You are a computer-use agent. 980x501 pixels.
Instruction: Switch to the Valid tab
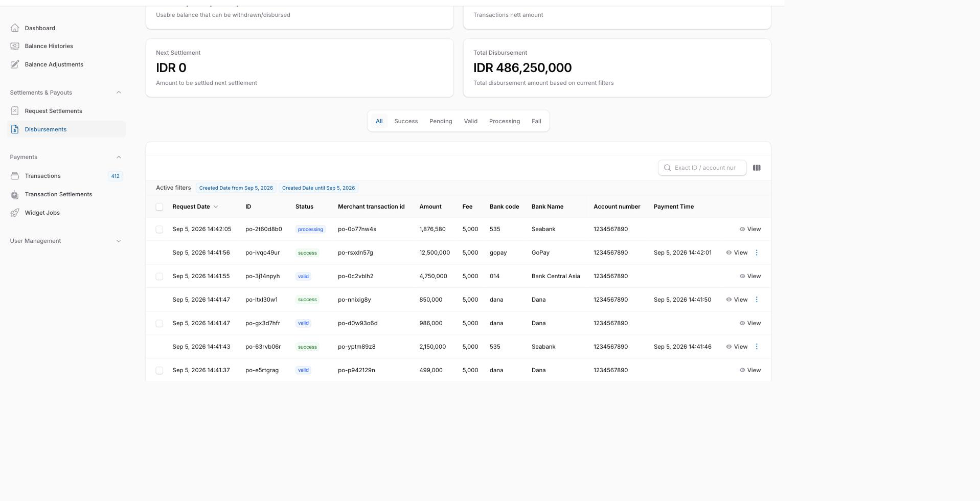click(x=470, y=121)
